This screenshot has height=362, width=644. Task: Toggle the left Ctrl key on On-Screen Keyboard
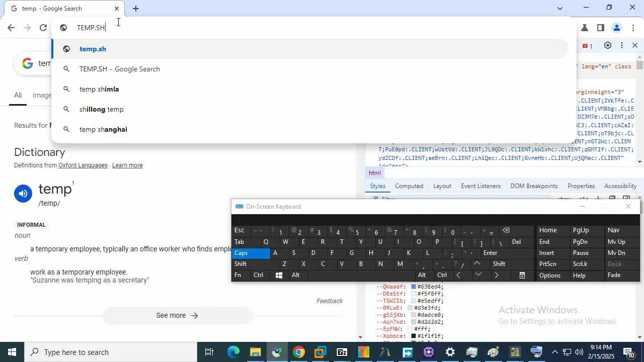[x=258, y=275]
